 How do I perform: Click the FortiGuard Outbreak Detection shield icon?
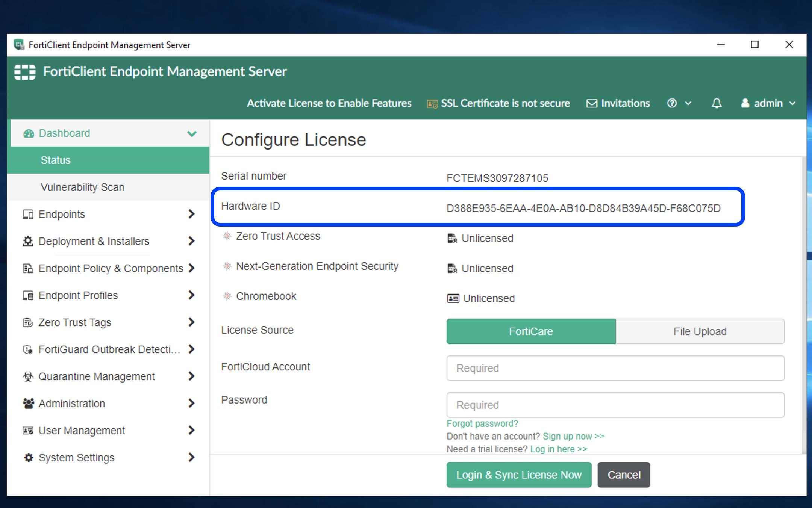click(x=28, y=349)
